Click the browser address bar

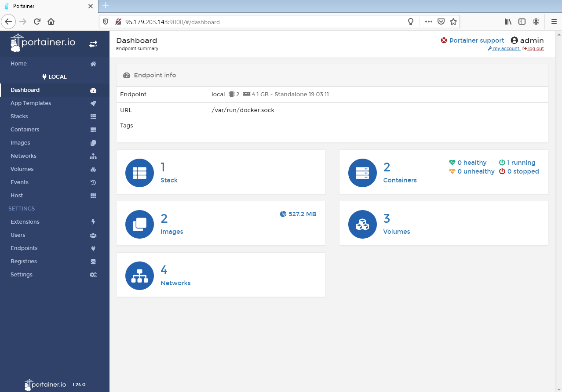click(264, 22)
